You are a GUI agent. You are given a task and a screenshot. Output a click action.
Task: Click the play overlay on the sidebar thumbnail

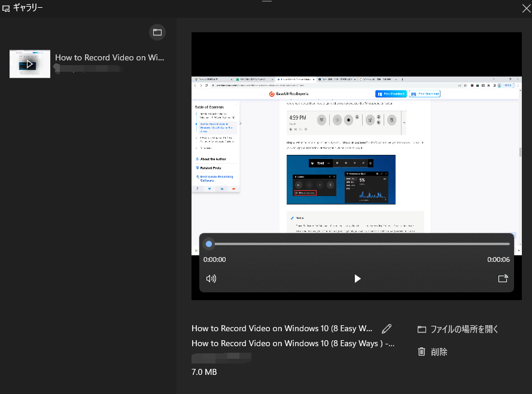31,63
